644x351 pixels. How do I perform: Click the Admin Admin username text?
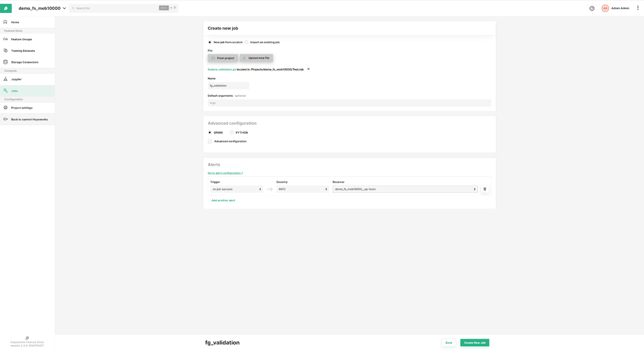620,8
